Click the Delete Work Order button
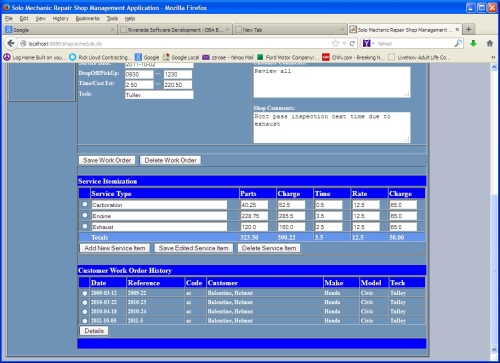The width and height of the screenshot is (500, 363). (x=170, y=160)
